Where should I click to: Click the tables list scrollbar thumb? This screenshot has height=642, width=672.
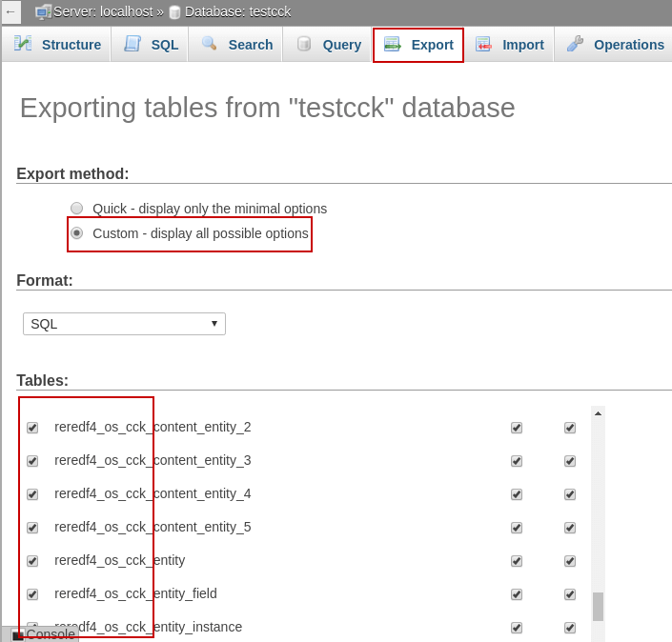(598, 606)
